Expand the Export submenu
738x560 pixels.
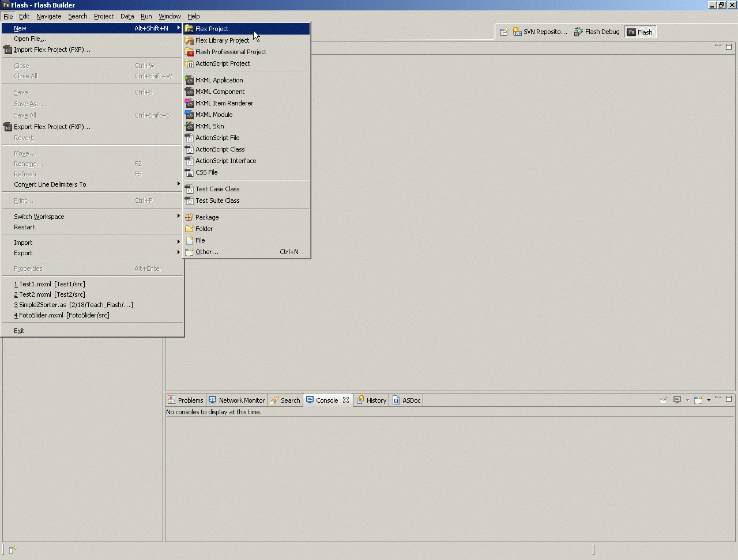92,253
